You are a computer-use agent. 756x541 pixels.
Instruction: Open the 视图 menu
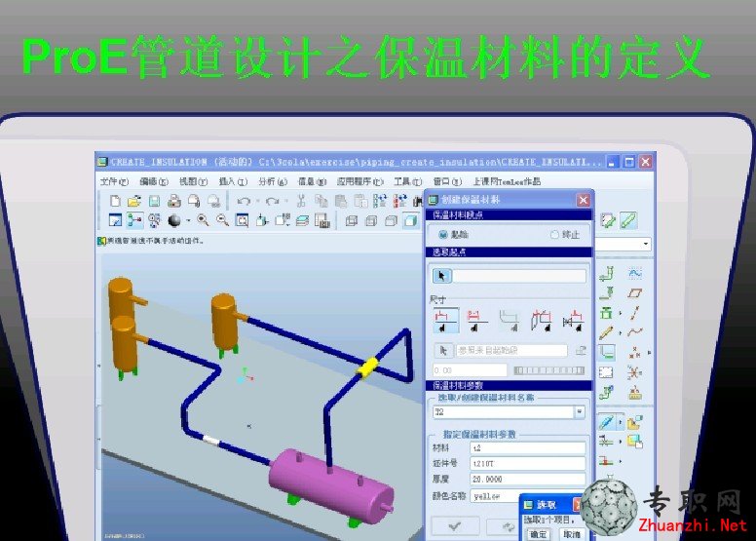click(193, 181)
